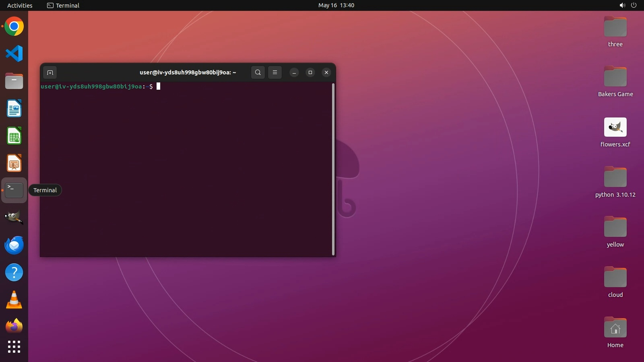This screenshot has height=362, width=644.
Task: Open the Help icon in dock
Action: click(x=14, y=273)
